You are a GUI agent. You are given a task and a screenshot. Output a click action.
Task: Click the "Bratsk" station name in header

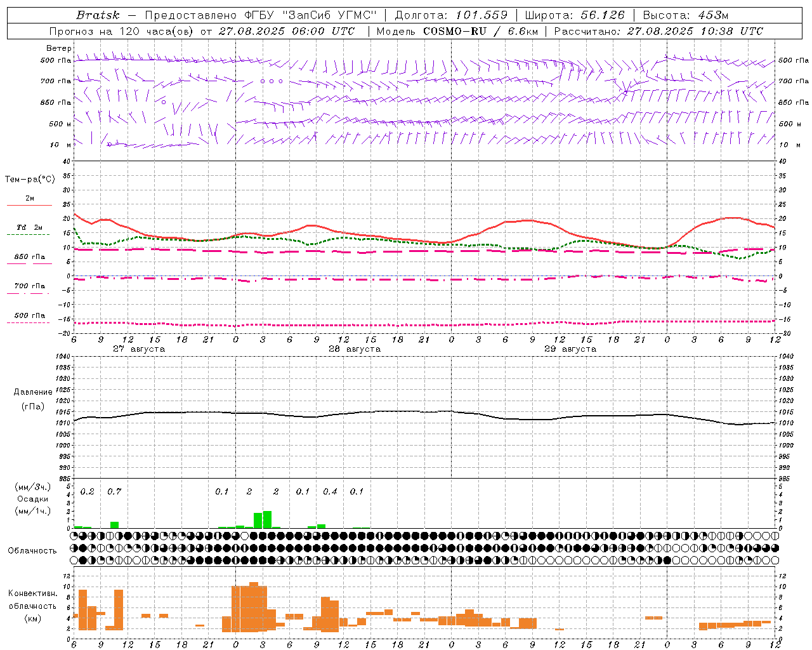pyautogui.click(x=98, y=15)
